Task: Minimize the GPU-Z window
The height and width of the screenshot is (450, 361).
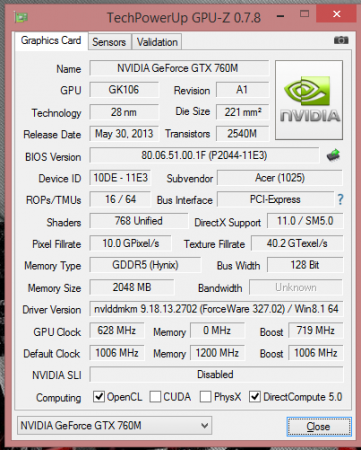Action: pyautogui.click(x=281, y=15)
